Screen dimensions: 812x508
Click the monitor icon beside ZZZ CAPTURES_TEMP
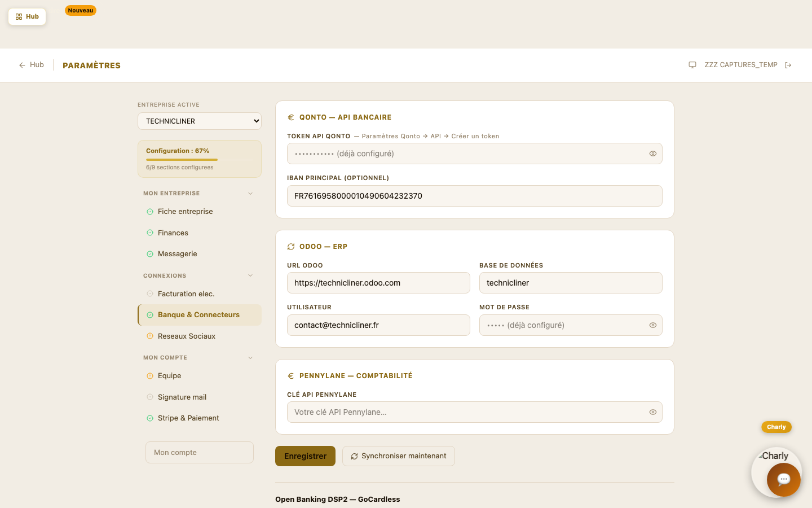[x=692, y=65]
